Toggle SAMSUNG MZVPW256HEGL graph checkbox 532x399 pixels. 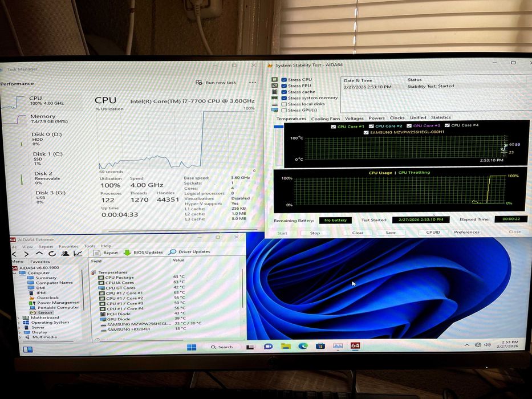pos(366,133)
